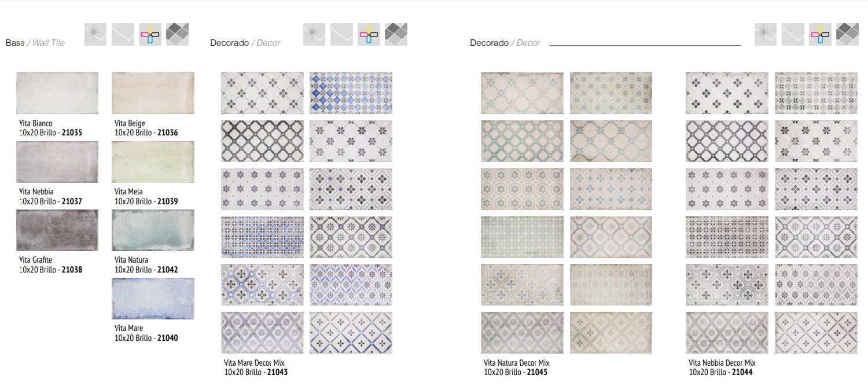Select the Vita Bianco white tile swatch
This screenshot has height=390, width=868.
tap(57, 93)
